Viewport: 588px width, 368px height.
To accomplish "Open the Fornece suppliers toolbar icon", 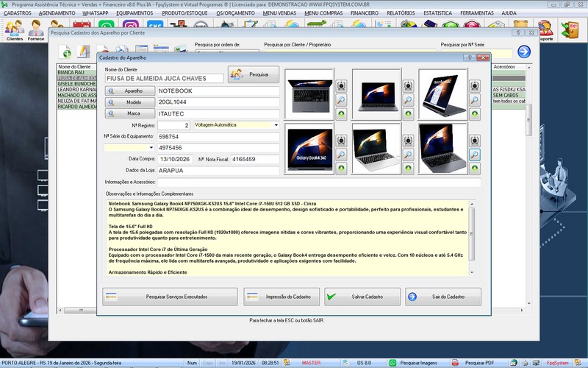I will pos(36,30).
